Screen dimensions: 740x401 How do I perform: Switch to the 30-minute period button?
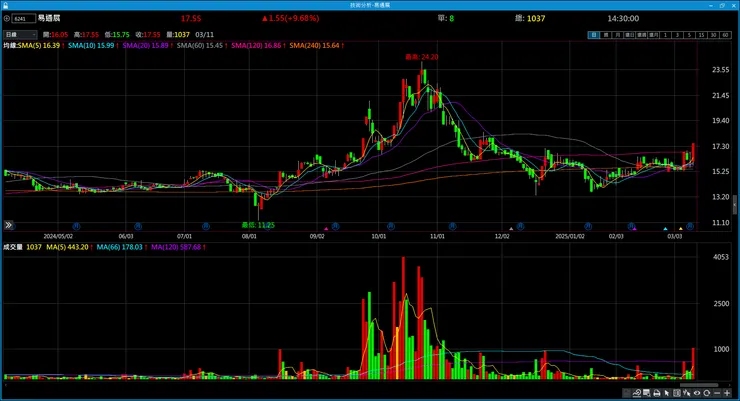713,35
